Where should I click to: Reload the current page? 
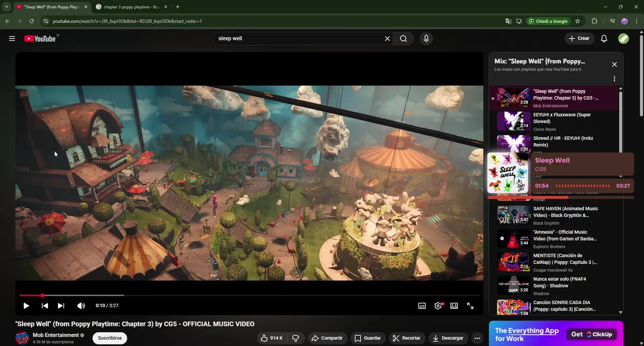tap(31, 21)
